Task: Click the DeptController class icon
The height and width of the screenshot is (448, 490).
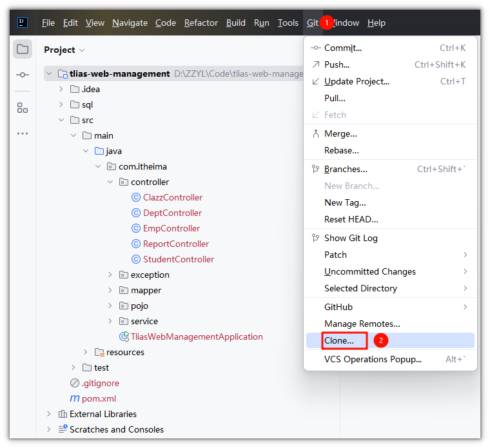Action: point(135,213)
